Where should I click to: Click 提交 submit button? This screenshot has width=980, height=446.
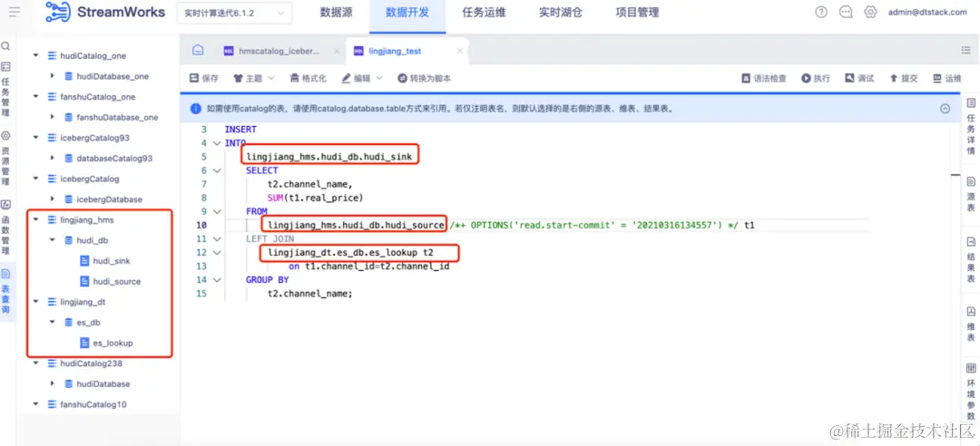tap(903, 79)
